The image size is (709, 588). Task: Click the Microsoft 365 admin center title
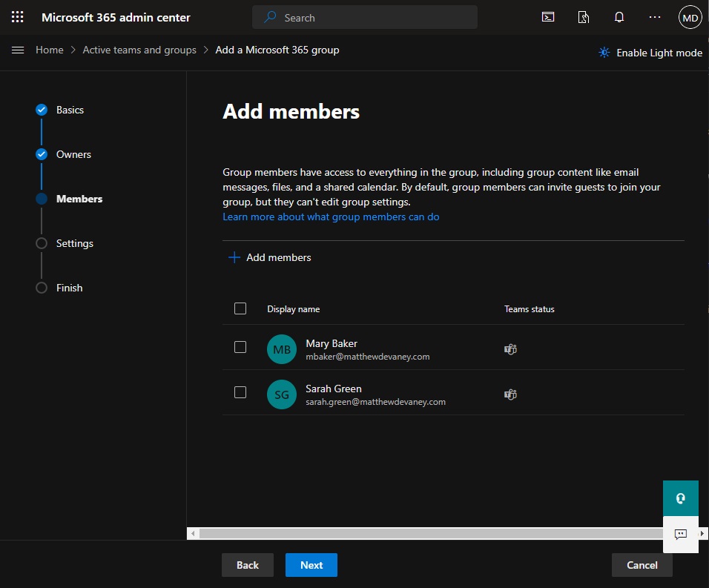tap(116, 18)
